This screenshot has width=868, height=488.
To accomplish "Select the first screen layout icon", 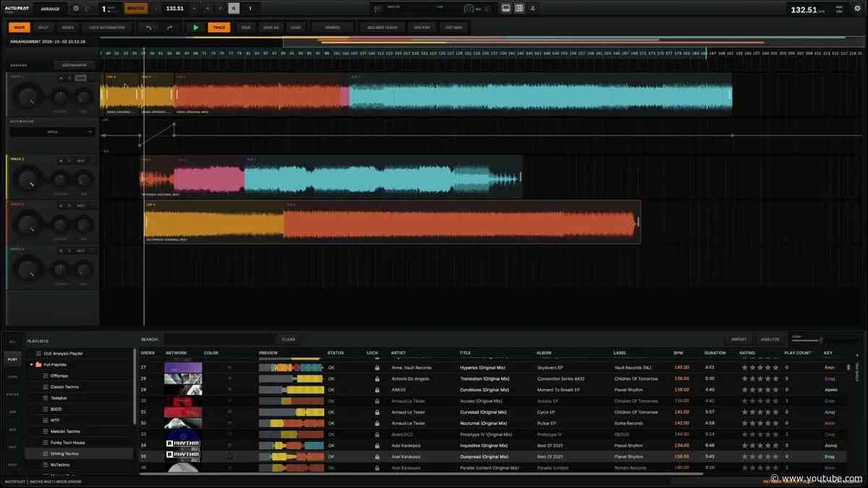I will coord(506,9).
